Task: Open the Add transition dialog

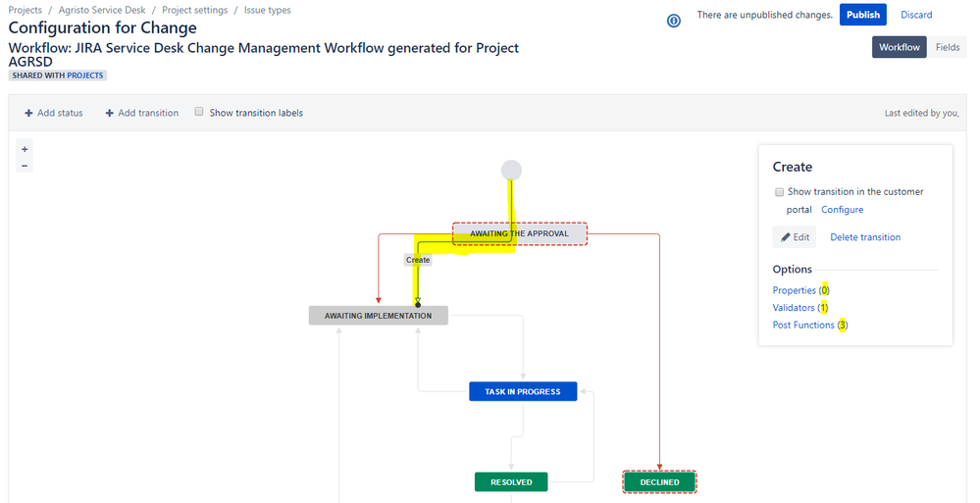Action: pyautogui.click(x=142, y=113)
